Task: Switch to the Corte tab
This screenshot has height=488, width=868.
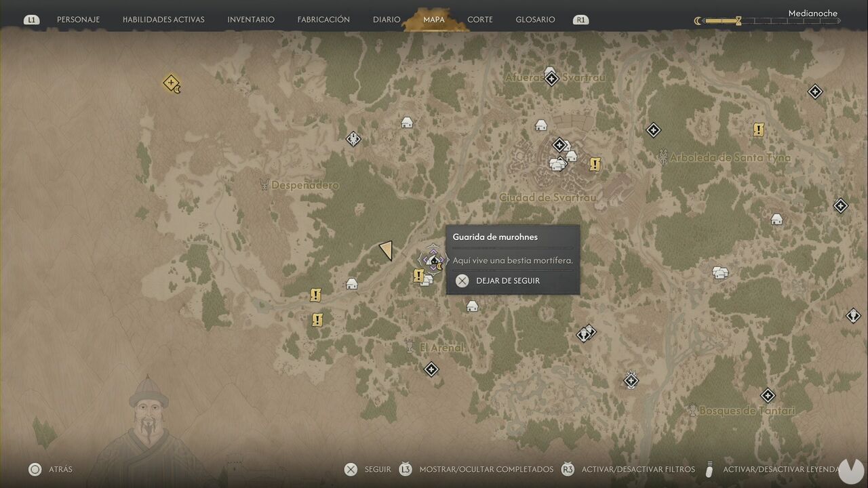Action: (x=480, y=20)
